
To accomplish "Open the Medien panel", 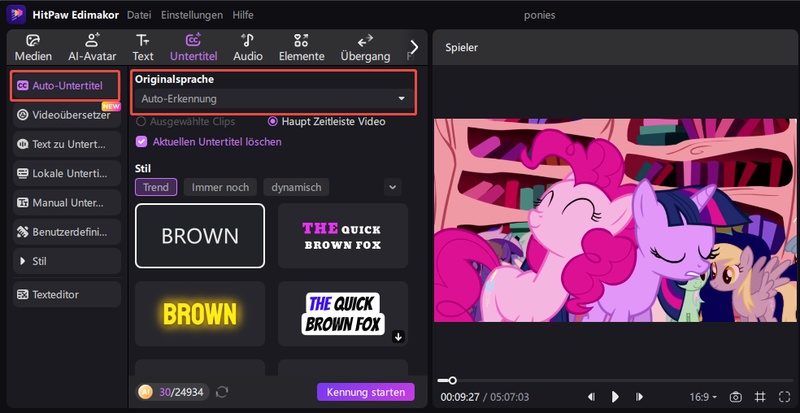I will tap(33, 48).
